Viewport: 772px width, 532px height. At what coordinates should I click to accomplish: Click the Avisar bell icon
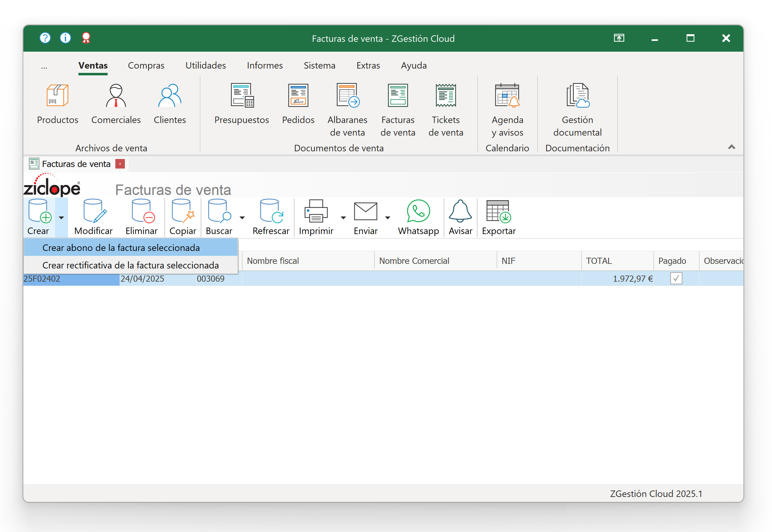coord(461,217)
